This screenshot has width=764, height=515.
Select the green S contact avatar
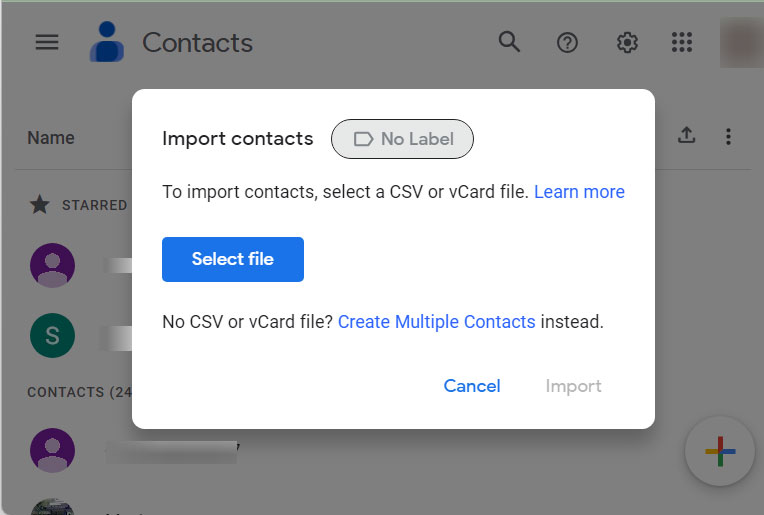click(x=52, y=336)
